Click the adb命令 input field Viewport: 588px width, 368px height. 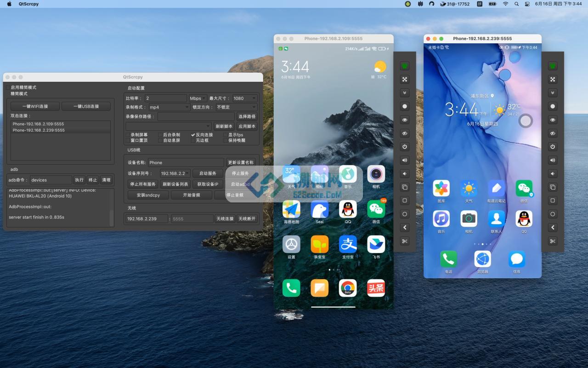click(51, 180)
